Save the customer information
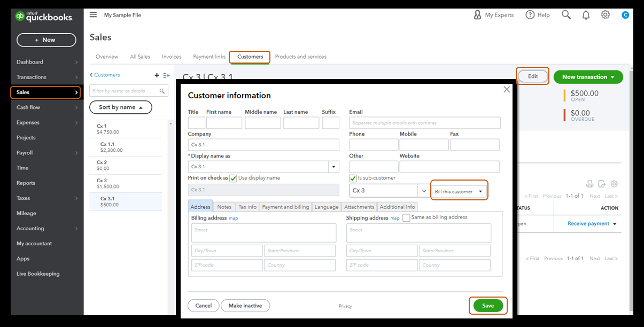Image resolution: width=644 pixels, height=327 pixels. pyautogui.click(x=487, y=306)
